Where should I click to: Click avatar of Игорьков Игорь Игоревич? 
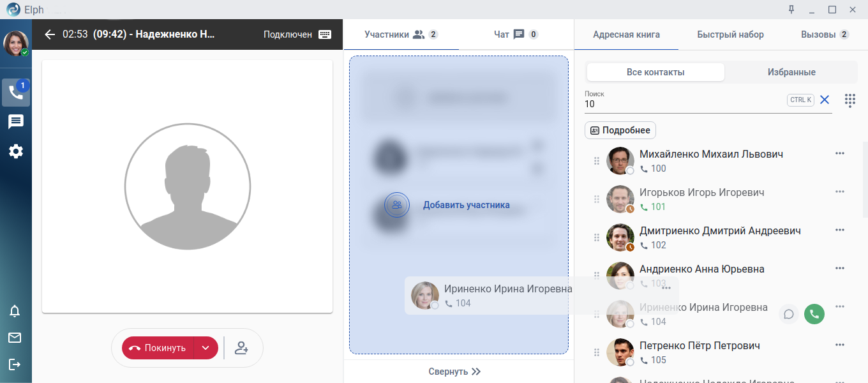click(x=620, y=199)
